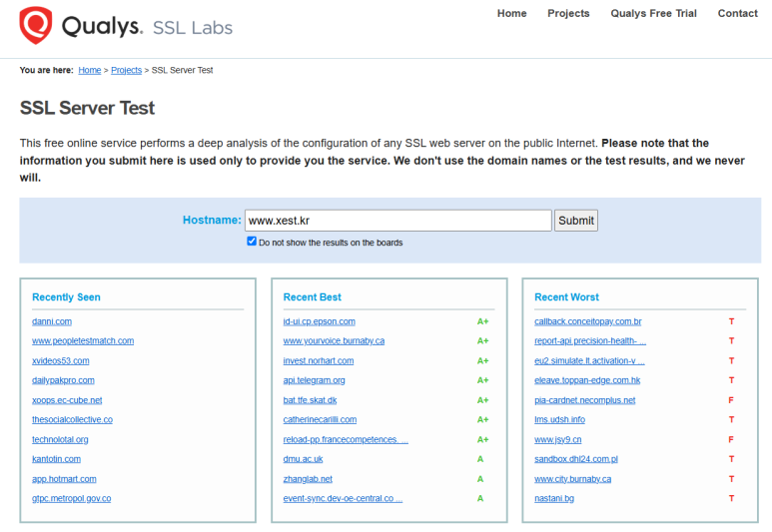The width and height of the screenshot is (772, 532).
Task: Open sandbox.dhl24.com.pl link
Action: click(576, 459)
